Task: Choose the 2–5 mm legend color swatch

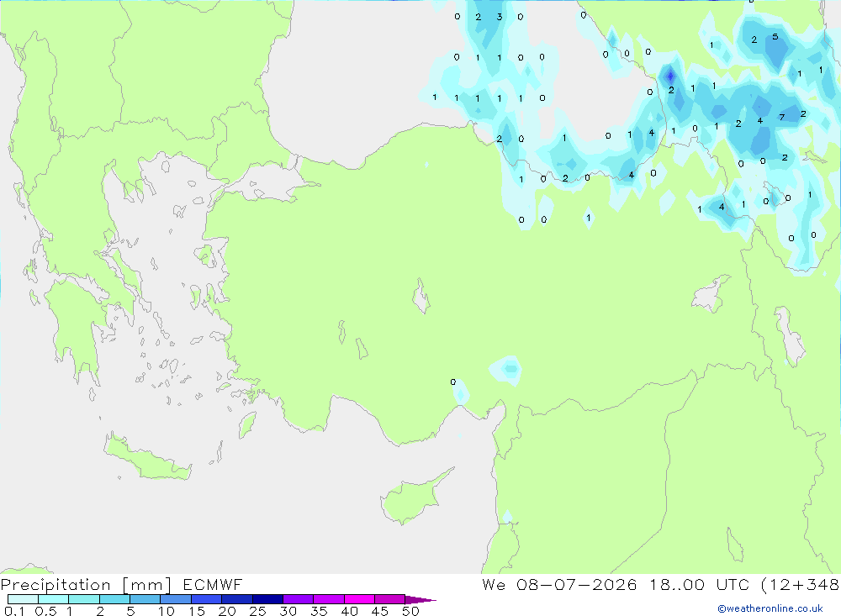Action: coord(114,599)
